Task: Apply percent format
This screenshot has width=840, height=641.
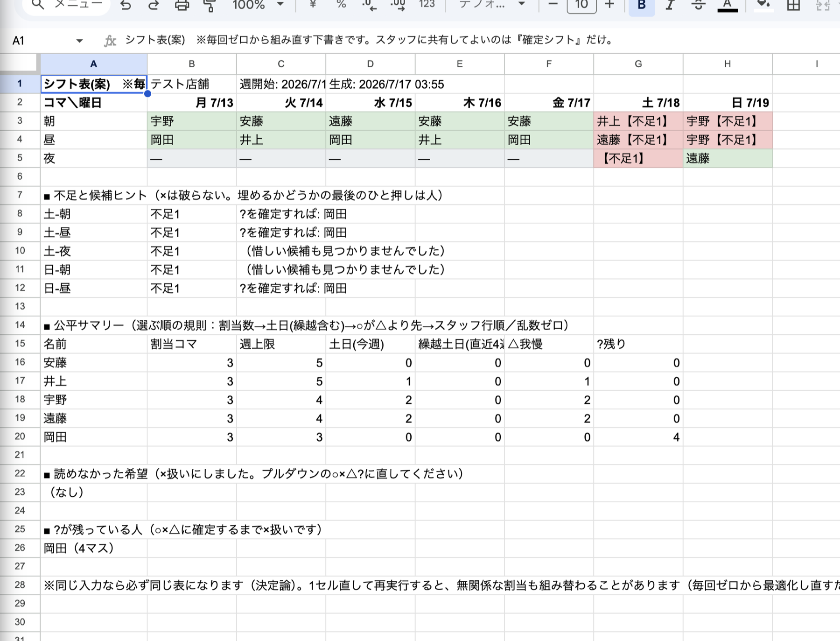Action: [341, 5]
